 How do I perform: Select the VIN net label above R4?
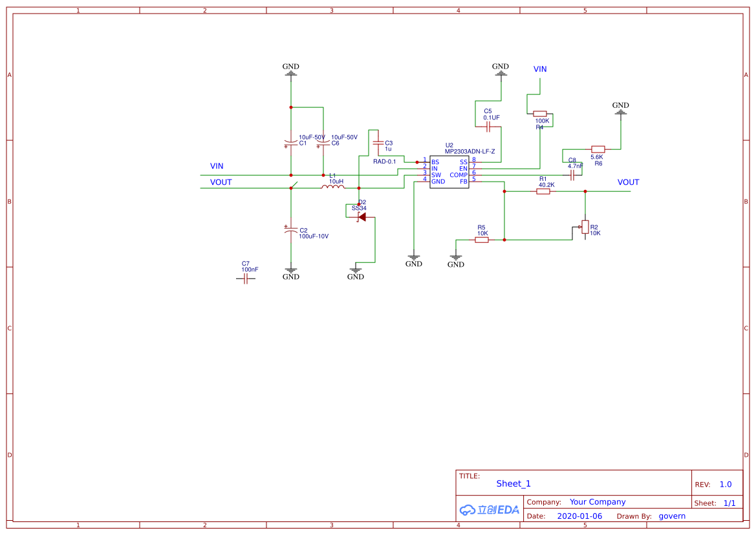coord(540,69)
